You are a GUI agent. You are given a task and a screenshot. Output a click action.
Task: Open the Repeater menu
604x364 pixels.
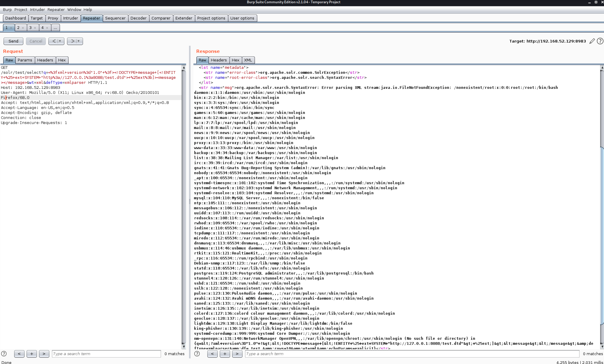coord(56,10)
